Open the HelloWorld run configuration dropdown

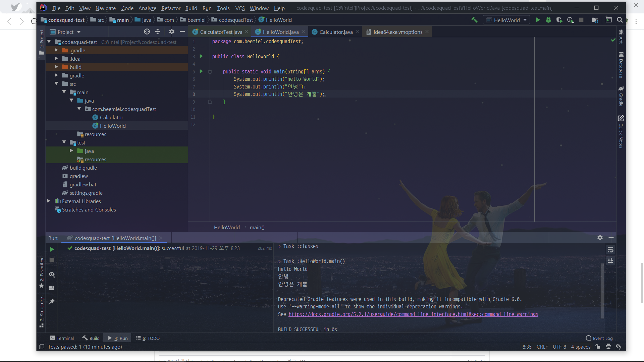506,20
